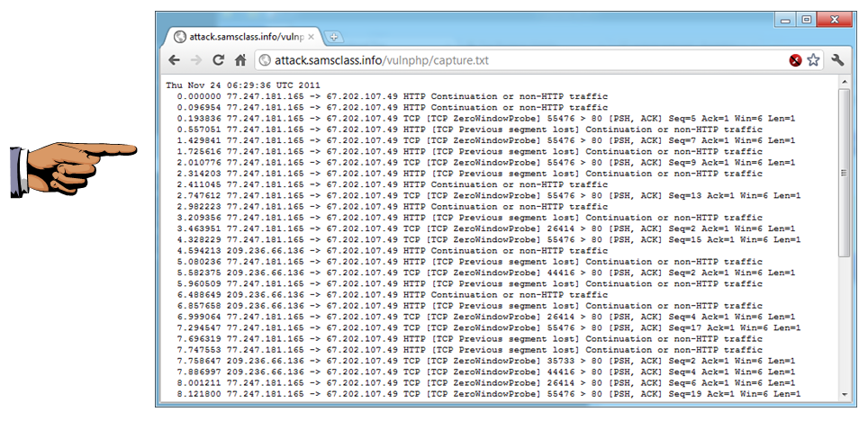Click the packet line at 6.857658
The width and height of the screenshot is (868, 421).
(469, 306)
